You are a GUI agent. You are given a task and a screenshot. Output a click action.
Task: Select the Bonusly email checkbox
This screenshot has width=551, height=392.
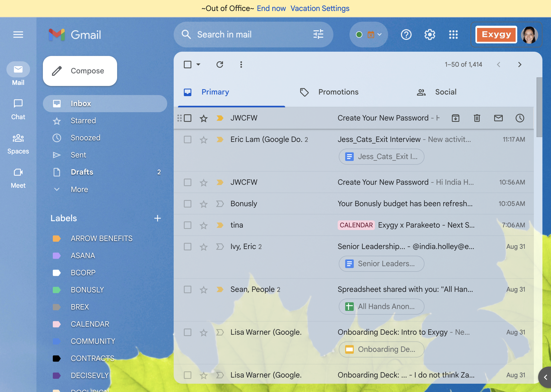[x=188, y=204]
